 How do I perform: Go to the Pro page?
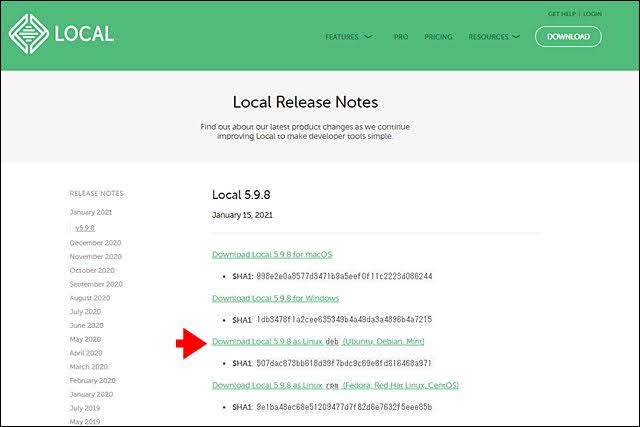401,37
